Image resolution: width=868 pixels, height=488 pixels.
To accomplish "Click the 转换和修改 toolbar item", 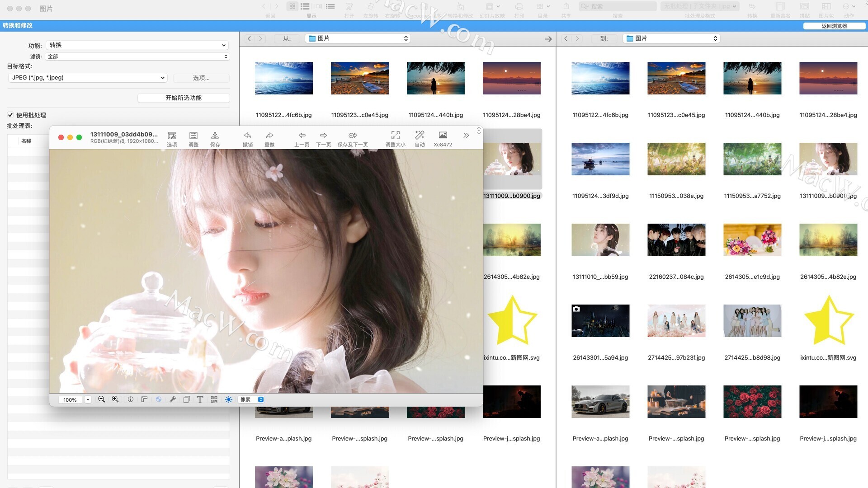I will tap(460, 10).
